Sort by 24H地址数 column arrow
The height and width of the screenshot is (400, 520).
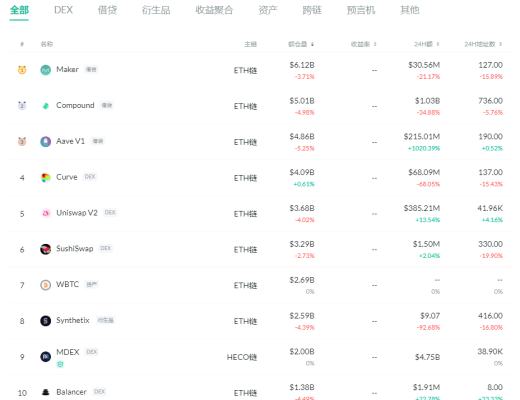tap(500, 44)
